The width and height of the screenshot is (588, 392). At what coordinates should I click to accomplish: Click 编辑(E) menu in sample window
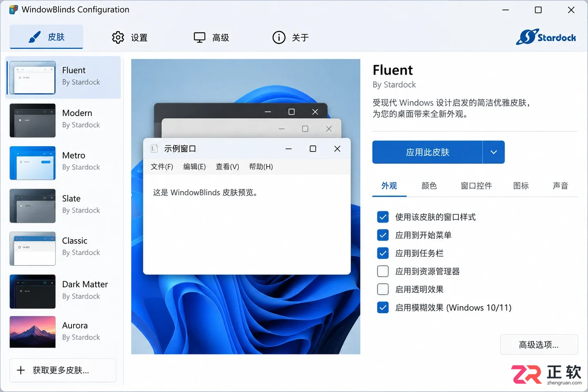click(194, 167)
